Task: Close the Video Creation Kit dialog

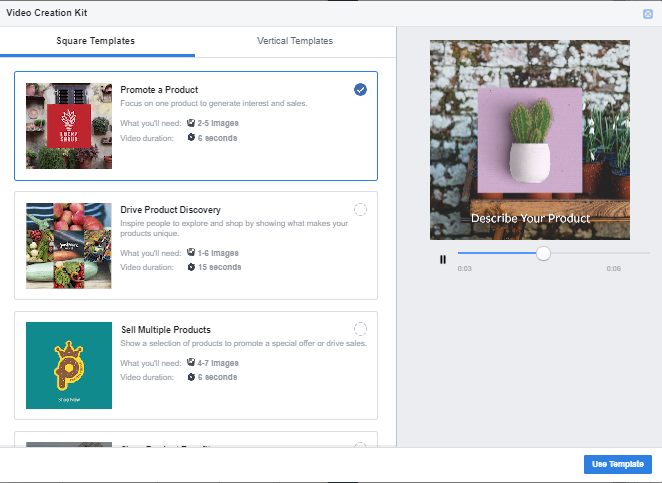Action: pyautogui.click(x=648, y=14)
